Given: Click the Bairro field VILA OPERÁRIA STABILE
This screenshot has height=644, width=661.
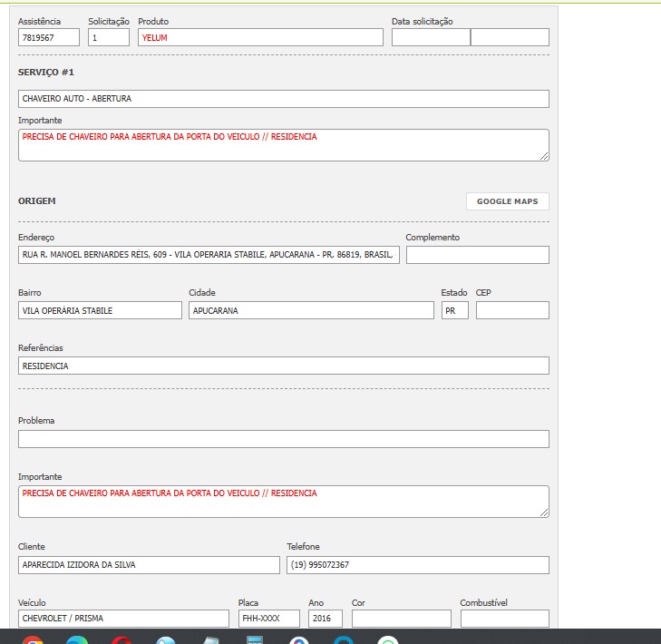Looking at the screenshot, I should (100, 310).
